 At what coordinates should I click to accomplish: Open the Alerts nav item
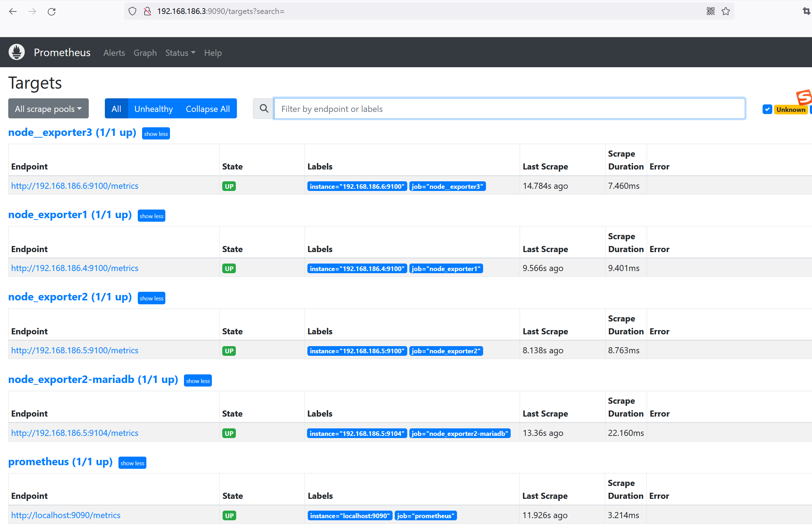click(114, 53)
